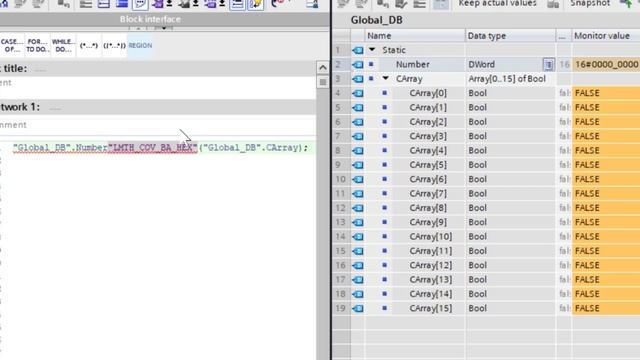Click FALSE monitor value of CArray[5]

(x=606, y=164)
